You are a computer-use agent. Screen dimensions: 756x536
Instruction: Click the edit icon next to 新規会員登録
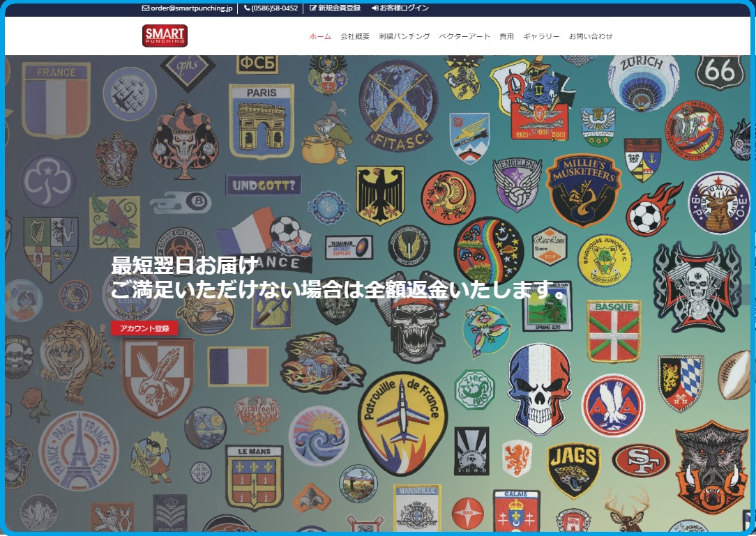pyautogui.click(x=313, y=8)
